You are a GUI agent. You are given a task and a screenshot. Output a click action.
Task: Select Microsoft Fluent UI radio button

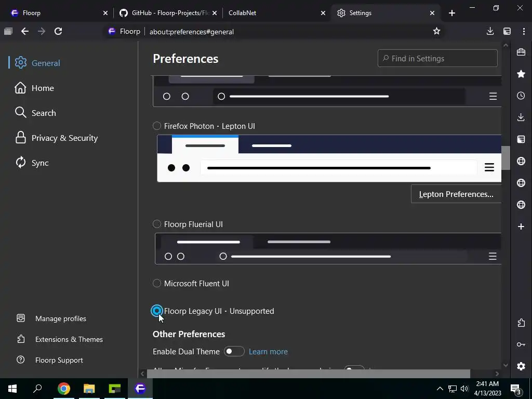(x=157, y=283)
